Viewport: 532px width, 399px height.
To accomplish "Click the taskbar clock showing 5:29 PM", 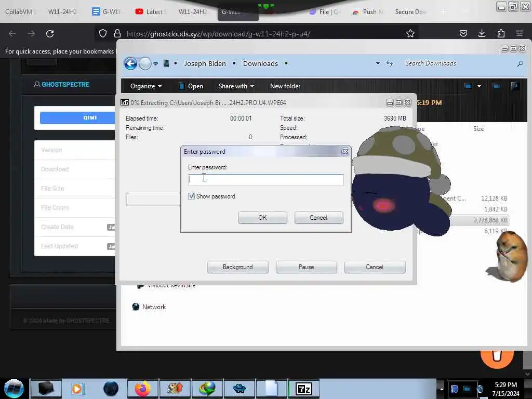I will pos(506,389).
